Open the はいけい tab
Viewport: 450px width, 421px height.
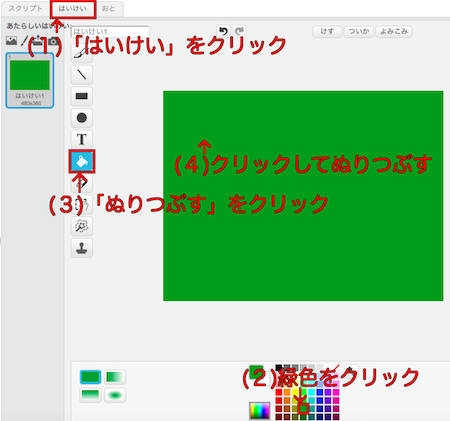[x=73, y=9]
